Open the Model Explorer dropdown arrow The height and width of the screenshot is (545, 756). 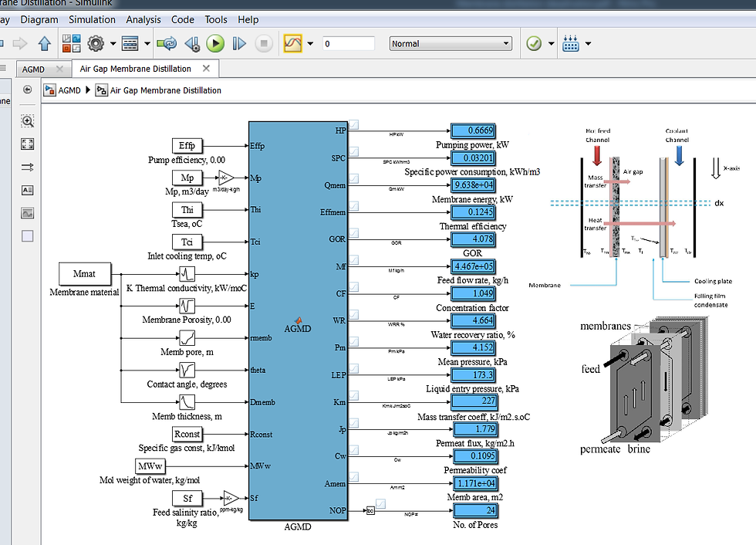click(147, 43)
